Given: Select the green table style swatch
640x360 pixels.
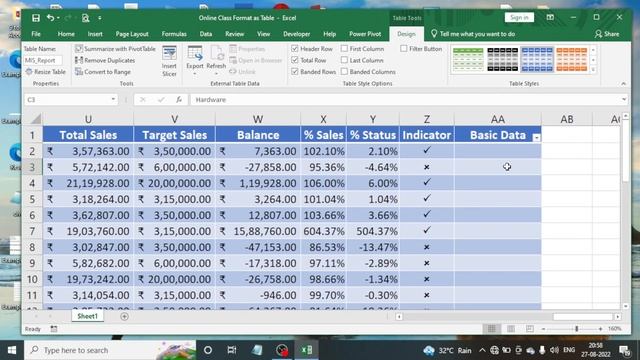Looking at the screenshot, I should click(468, 59).
